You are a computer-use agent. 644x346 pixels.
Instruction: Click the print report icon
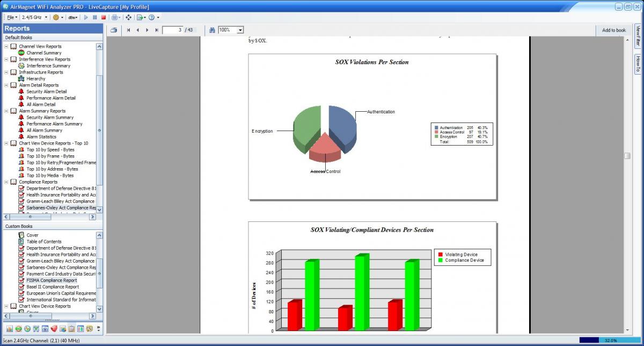[x=114, y=30]
